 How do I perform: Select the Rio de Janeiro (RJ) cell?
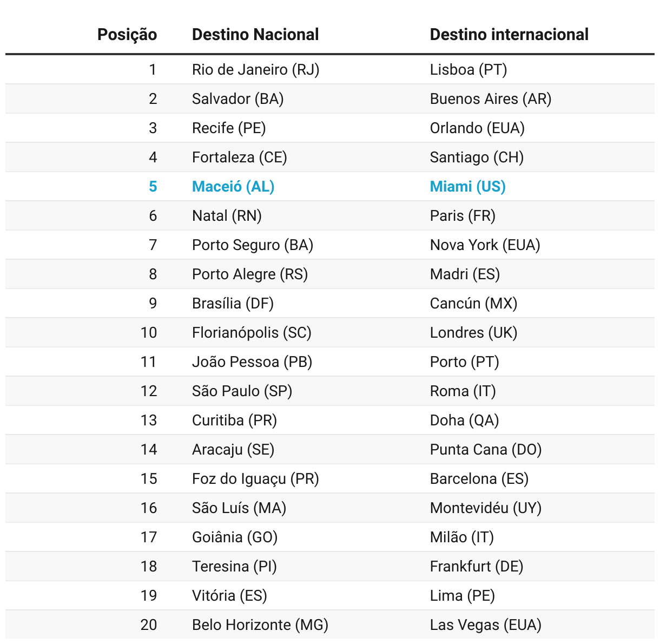coord(256,70)
